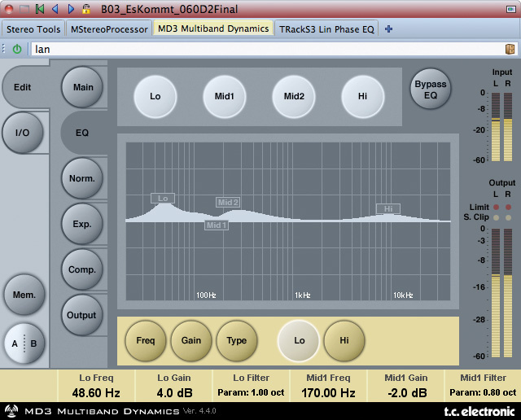Click the preset name field showing Ian
Screen dimensions: 521x420
click(268, 49)
